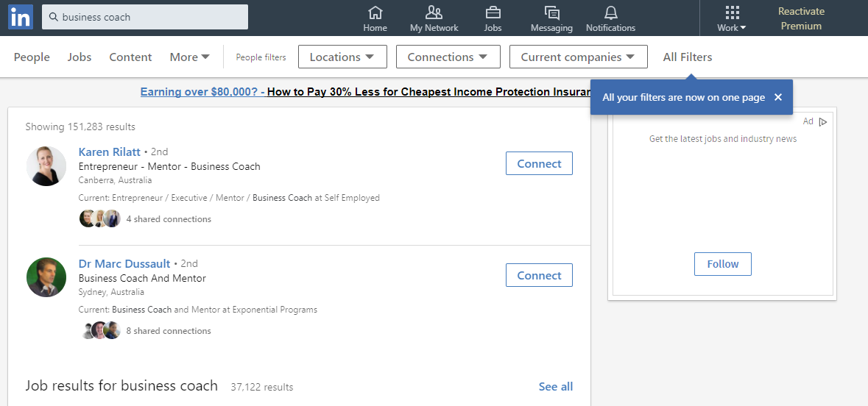The height and width of the screenshot is (406, 868).
Task: Click Get the latest jobs and industry news text
Action: click(723, 139)
